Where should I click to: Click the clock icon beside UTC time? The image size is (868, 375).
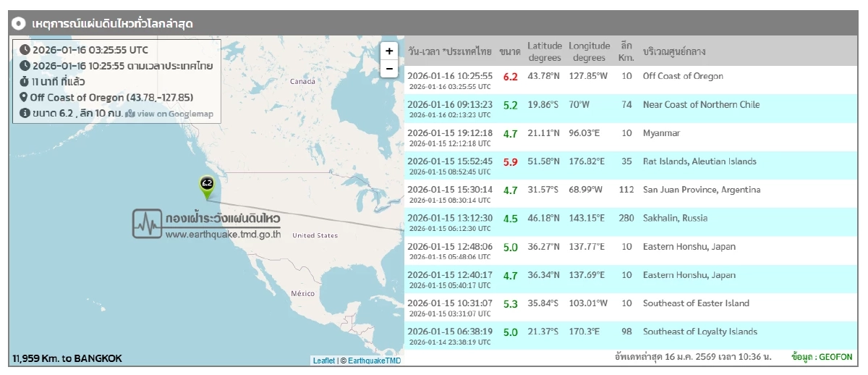pyautogui.click(x=25, y=50)
